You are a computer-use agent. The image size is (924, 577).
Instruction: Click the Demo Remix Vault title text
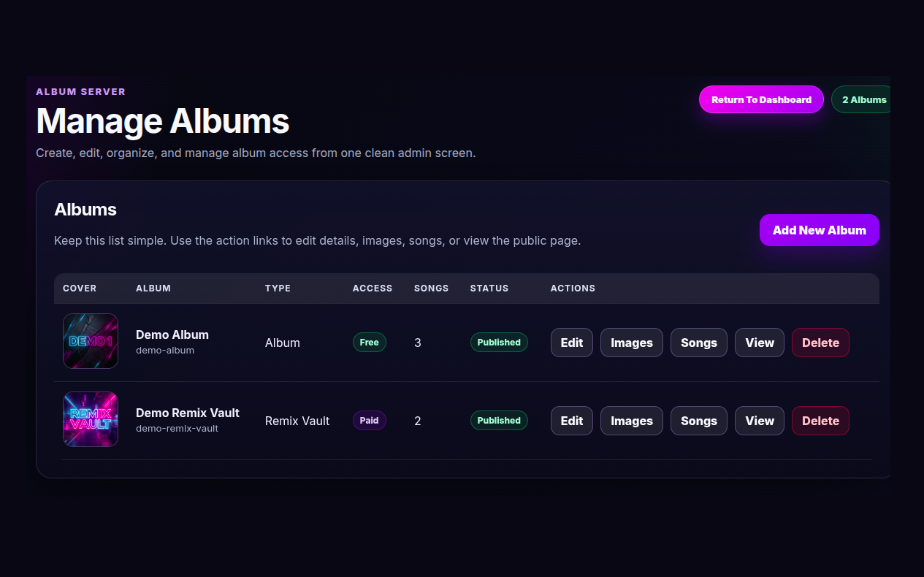coord(188,413)
